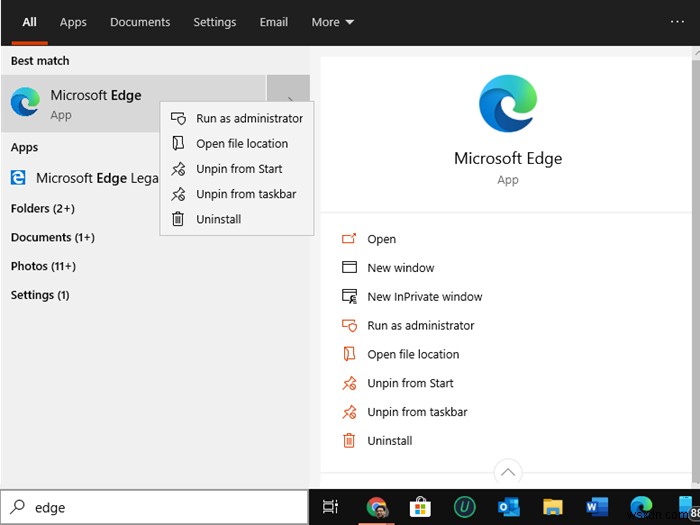Open Task View from the taskbar
Image resolution: width=700 pixels, height=525 pixels.
[x=330, y=507]
